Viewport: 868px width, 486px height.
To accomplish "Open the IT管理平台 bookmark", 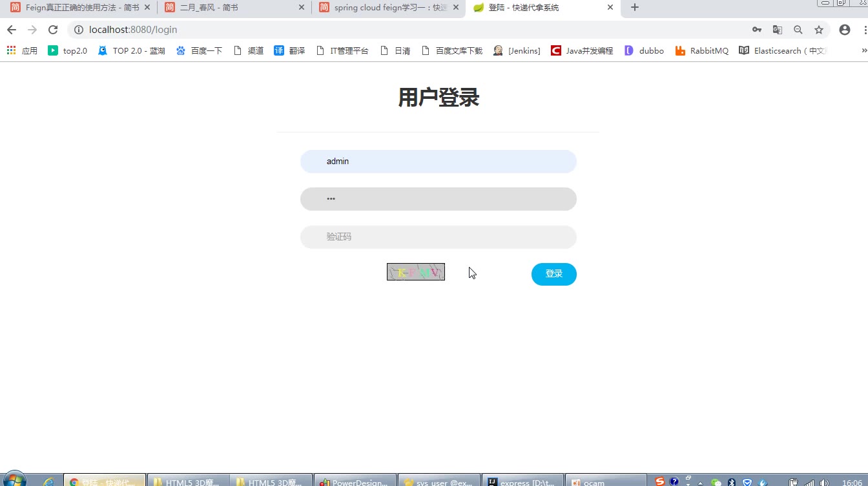I will 342,50.
